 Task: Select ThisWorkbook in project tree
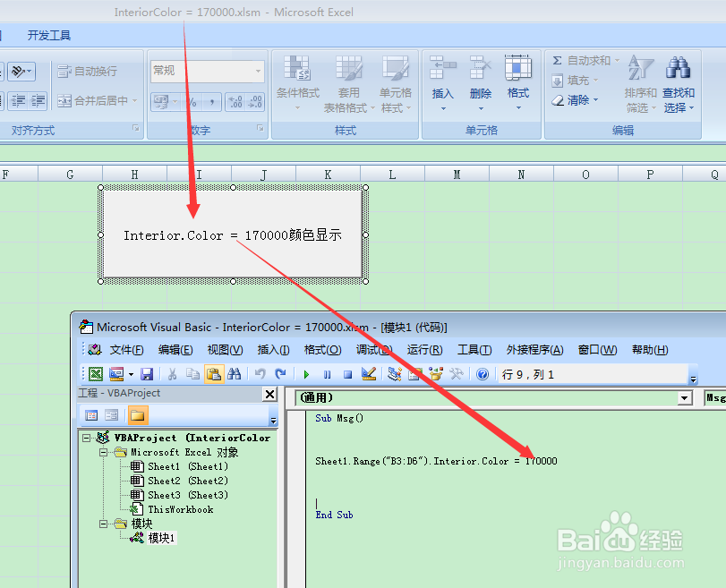(x=181, y=509)
